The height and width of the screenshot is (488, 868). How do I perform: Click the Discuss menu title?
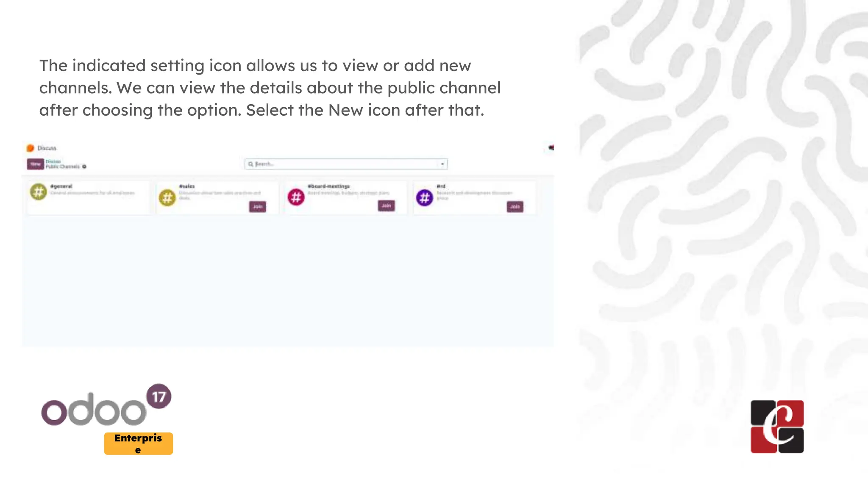(47, 148)
